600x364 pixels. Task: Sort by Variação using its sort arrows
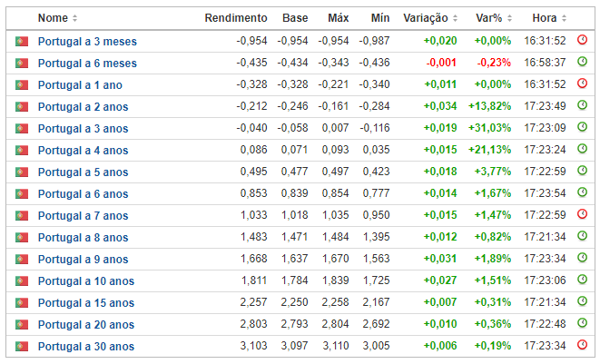click(455, 18)
